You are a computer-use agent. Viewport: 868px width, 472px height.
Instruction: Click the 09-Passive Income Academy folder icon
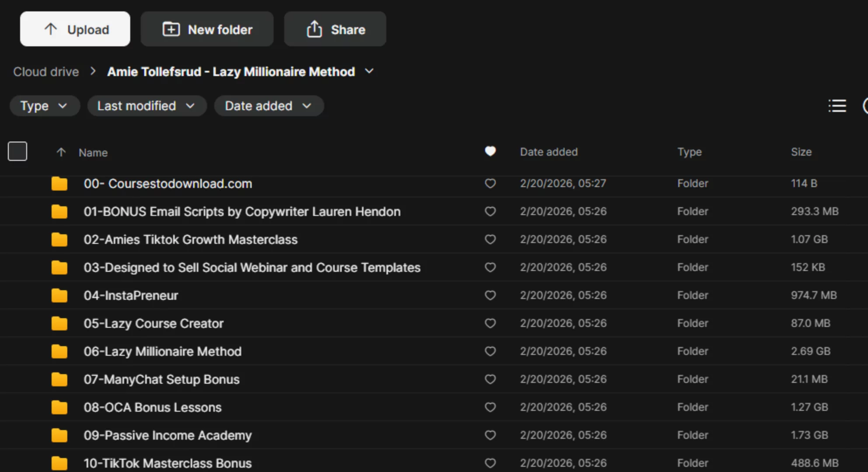pos(59,435)
